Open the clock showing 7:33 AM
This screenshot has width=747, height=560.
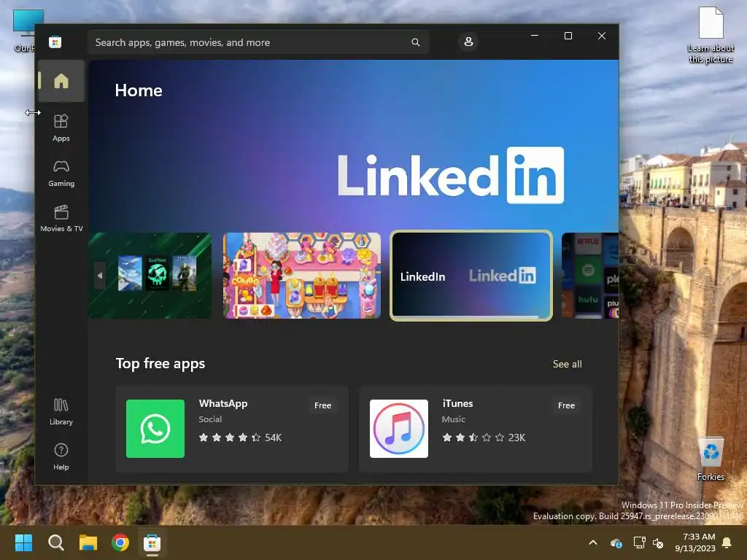[695, 542]
